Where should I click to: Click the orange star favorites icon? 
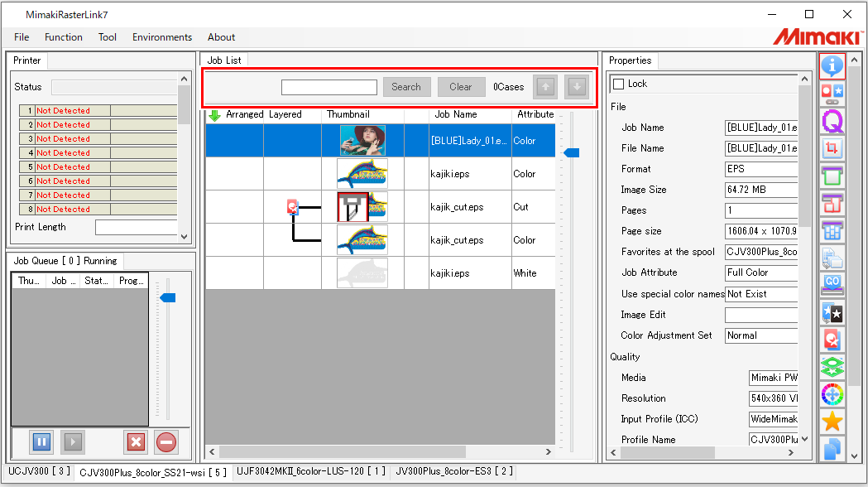[832, 422]
